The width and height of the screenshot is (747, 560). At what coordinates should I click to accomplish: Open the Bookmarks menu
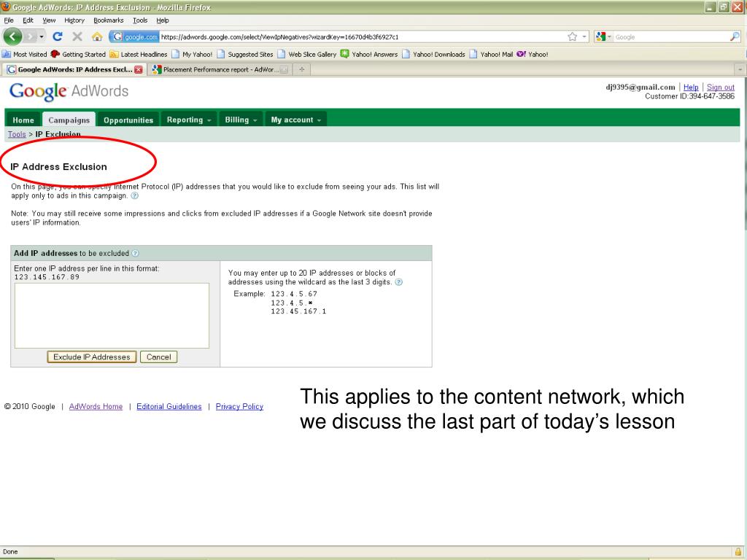pos(109,20)
